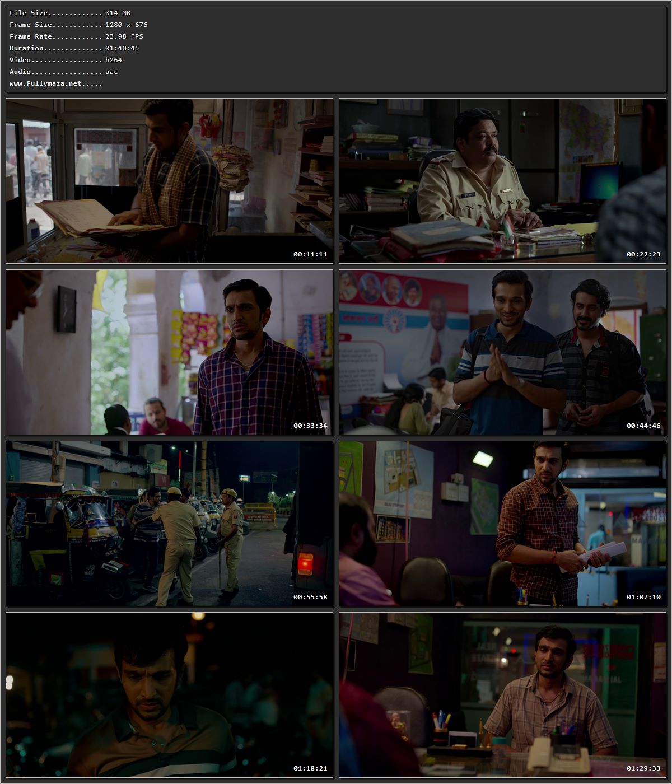Open the thumbnail stamped 00:33:34
The width and height of the screenshot is (672, 784).
coord(170,352)
